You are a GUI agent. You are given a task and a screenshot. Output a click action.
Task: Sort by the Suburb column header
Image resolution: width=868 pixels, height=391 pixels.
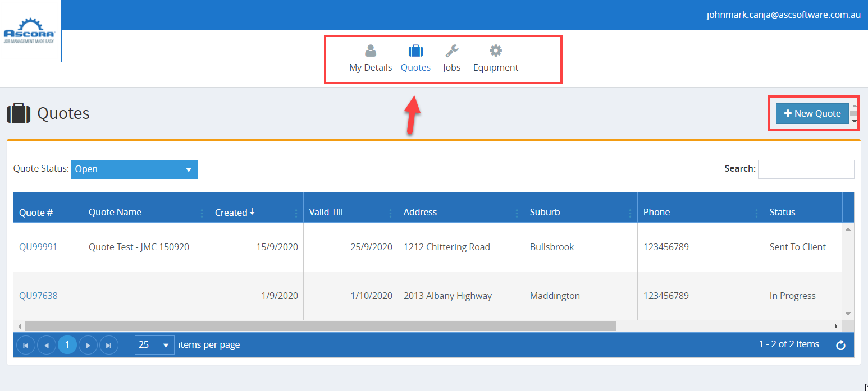coord(545,213)
